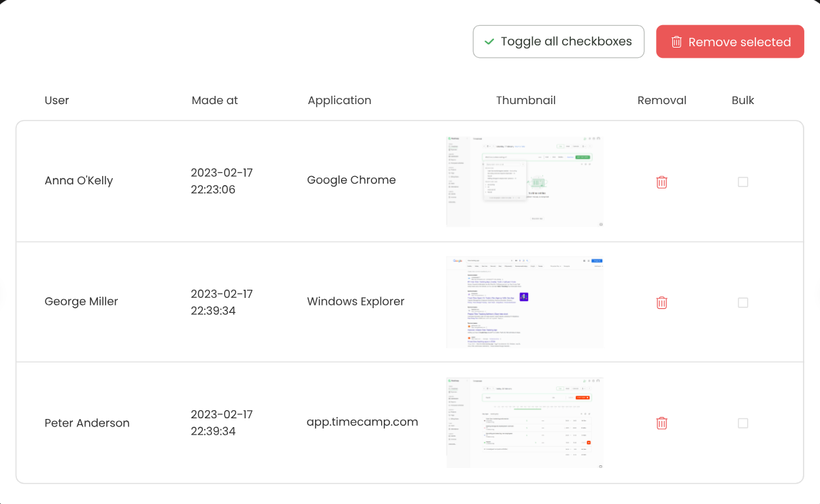Click the Removal column header

coord(661,101)
